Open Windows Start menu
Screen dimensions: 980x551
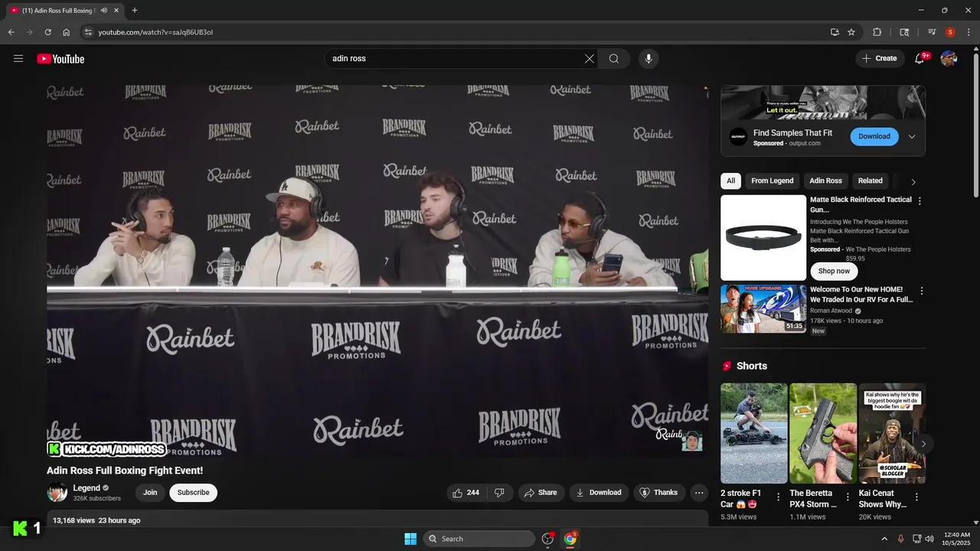410,539
